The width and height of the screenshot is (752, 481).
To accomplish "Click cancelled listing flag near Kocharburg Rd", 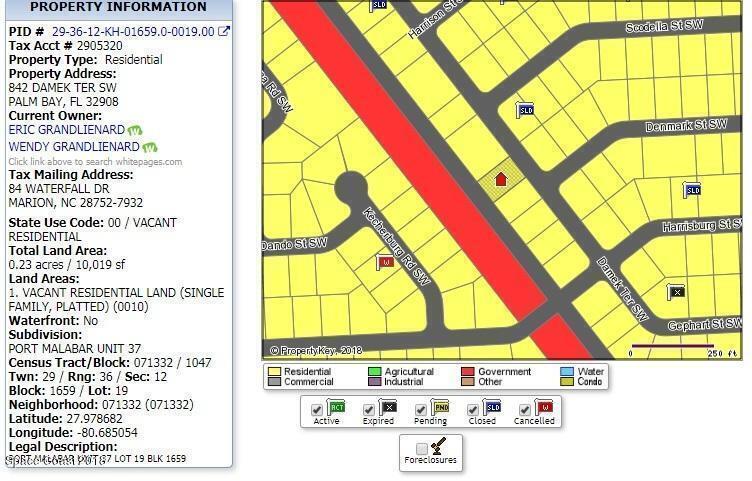I will click(x=384, y=262).
